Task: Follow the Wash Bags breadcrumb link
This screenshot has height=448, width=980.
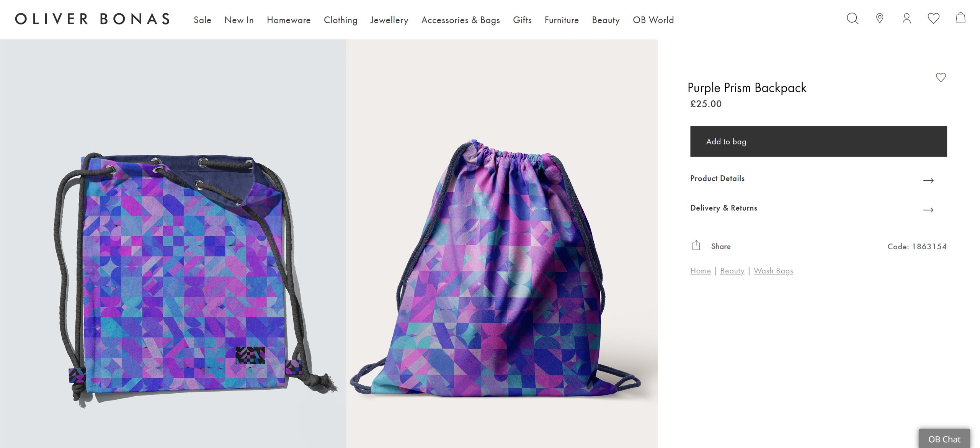Action: 773,271
